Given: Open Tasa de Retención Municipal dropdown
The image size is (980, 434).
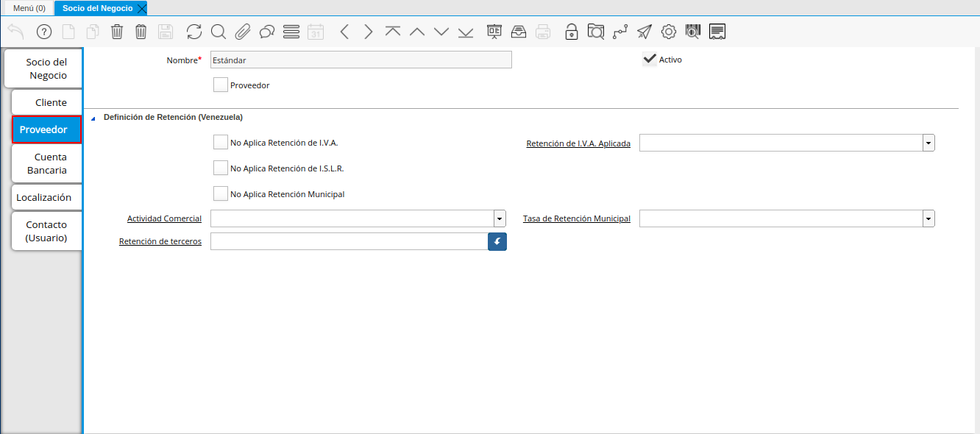Looking at the screenshot, I should 928,218.
